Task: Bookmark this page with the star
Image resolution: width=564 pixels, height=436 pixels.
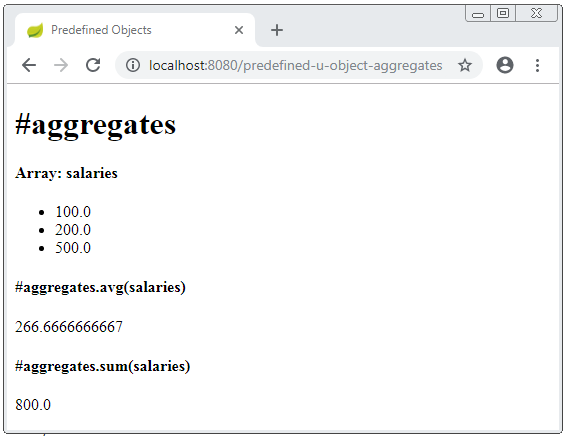Action: 465,65
